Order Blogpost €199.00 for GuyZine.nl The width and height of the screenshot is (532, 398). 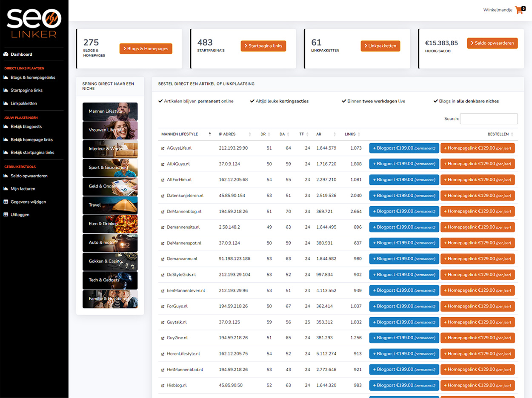[404, 338]
